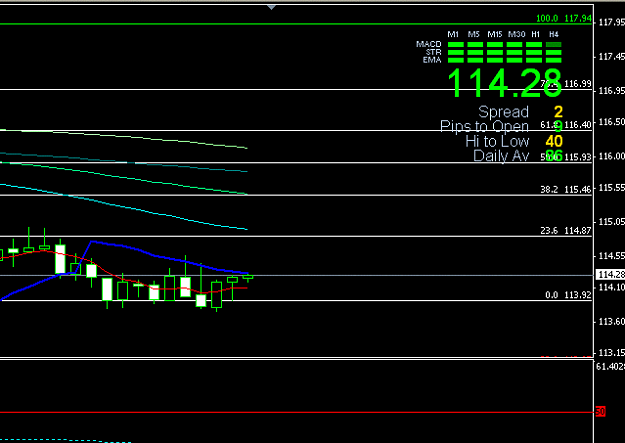Click the yellow Hi to Low value 40
Viewport: 625px width, 443px height.
(x=554, y=141)
